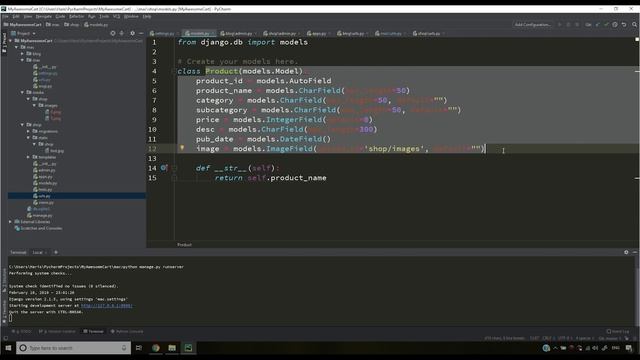The image size is (640, 360).
Task: Click the VCS update project arrow icon
Action: coord(598,24)
